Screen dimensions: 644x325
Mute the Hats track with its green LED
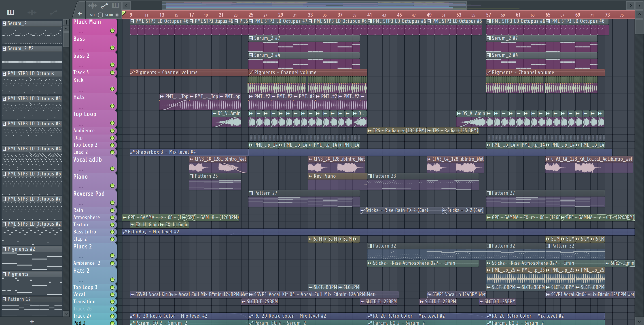pos(112,106)
